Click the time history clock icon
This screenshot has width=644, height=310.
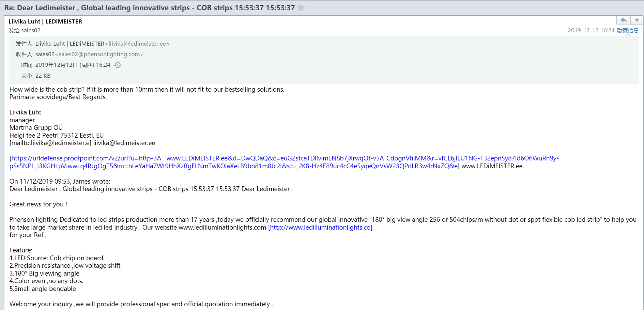pos(118,65)
